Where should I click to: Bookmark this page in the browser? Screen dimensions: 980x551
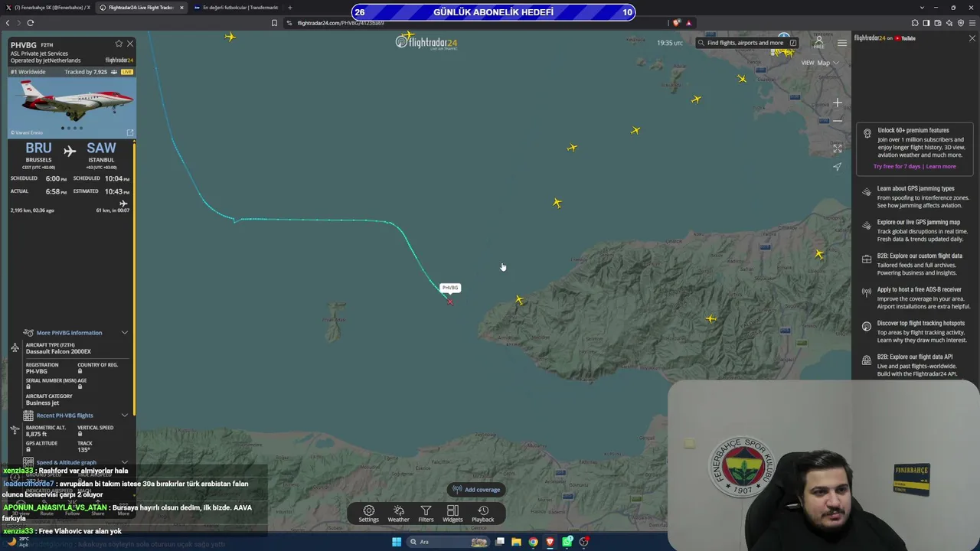[x=274, y=23]
